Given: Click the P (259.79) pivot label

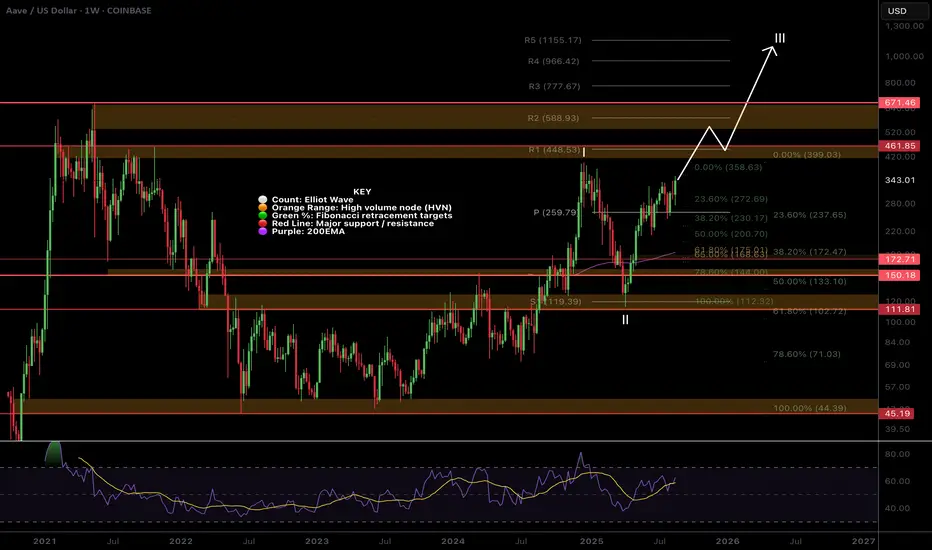Looking at the screenshot, I should [x=555, y=212].
